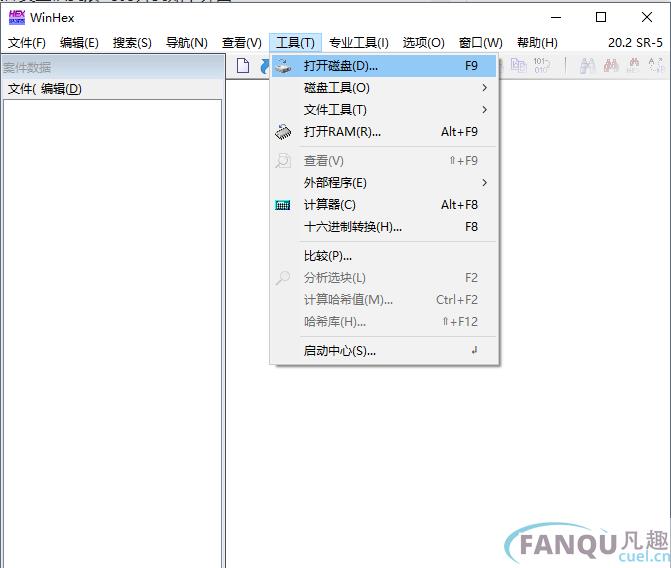
Task: Open the 导航(N) menu
Action: pos(187,43)
